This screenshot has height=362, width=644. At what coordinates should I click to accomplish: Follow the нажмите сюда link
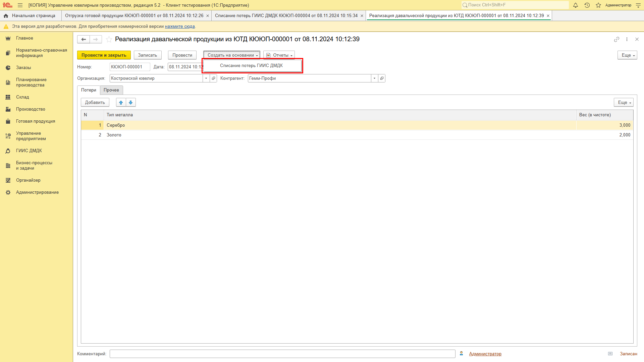(x=180, y=26)
